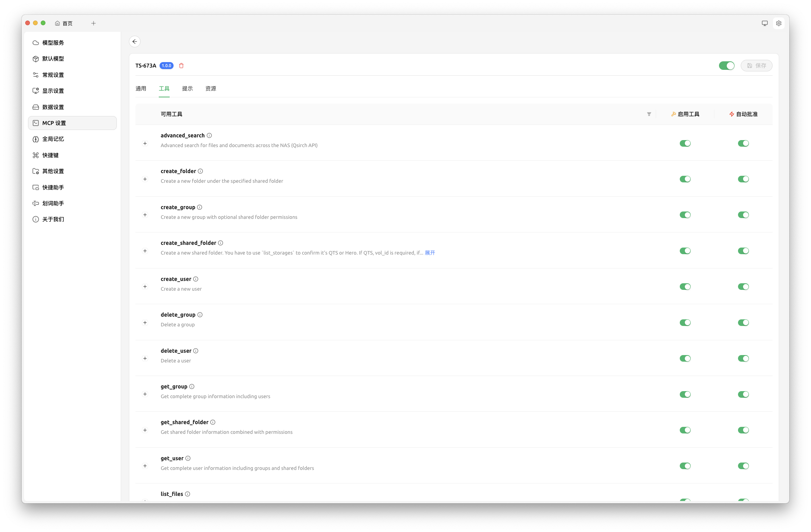
Task: Toggle the TS-673A server master switch
Action: [x=726, y=66]
